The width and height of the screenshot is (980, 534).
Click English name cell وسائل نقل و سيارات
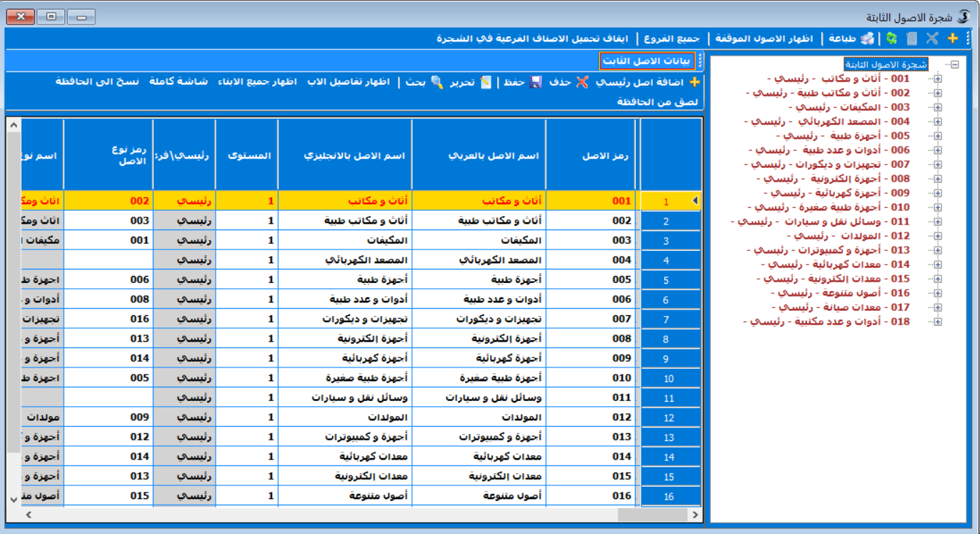345,397
